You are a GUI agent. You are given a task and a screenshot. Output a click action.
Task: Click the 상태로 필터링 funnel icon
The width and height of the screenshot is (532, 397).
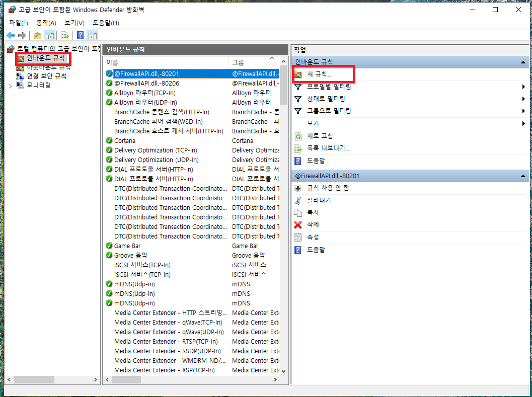point(298,99)
